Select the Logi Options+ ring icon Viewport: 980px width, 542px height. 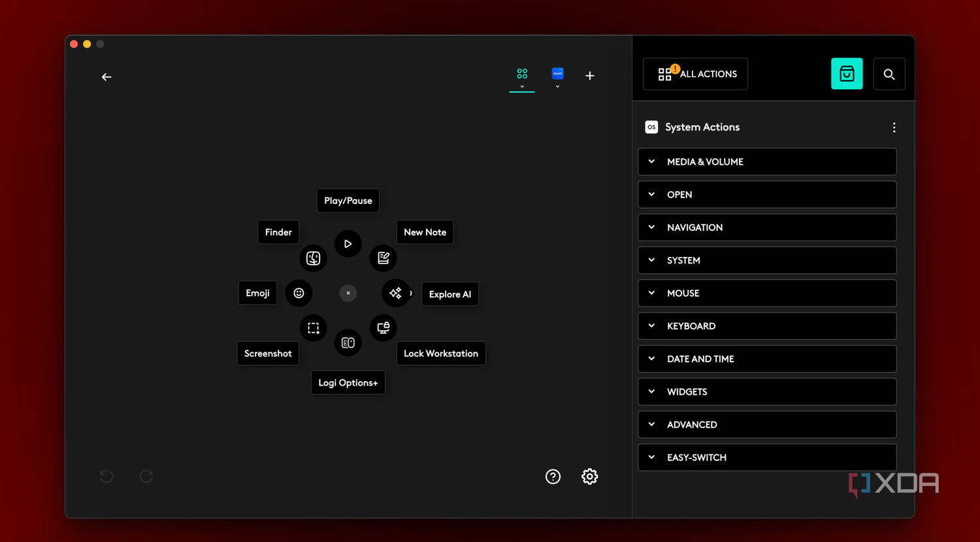pyautogui.click(x=348, y=343)
